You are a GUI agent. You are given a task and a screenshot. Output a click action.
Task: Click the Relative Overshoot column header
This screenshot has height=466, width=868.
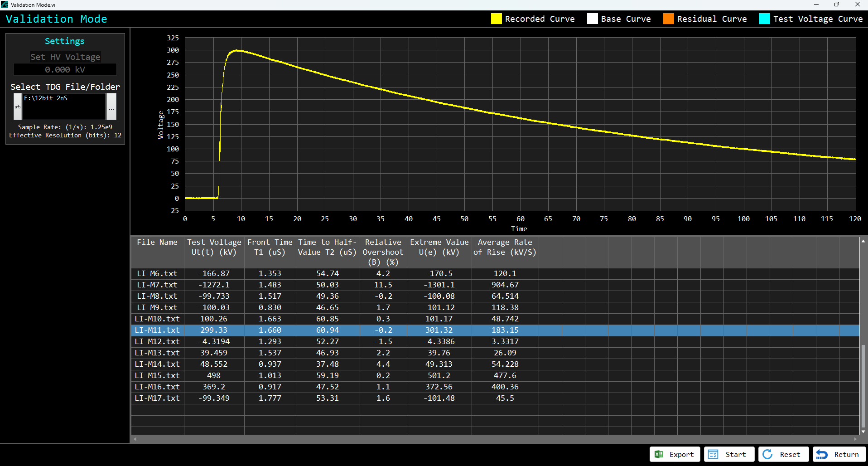pyautogui.click(x=383, y=252)
